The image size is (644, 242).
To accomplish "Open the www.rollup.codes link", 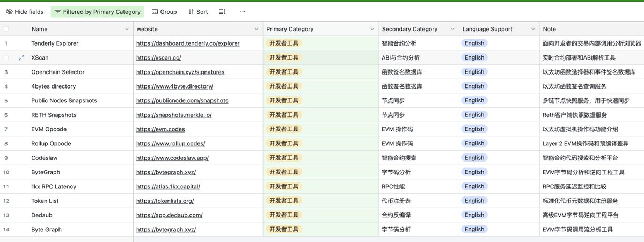I will 170,143.
